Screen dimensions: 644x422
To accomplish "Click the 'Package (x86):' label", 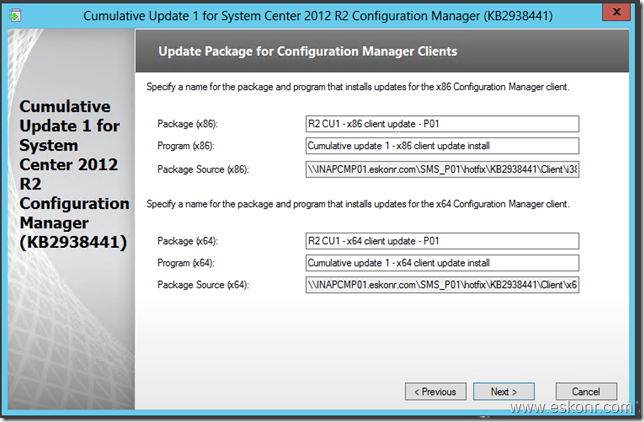I will (x=188, y=124).
